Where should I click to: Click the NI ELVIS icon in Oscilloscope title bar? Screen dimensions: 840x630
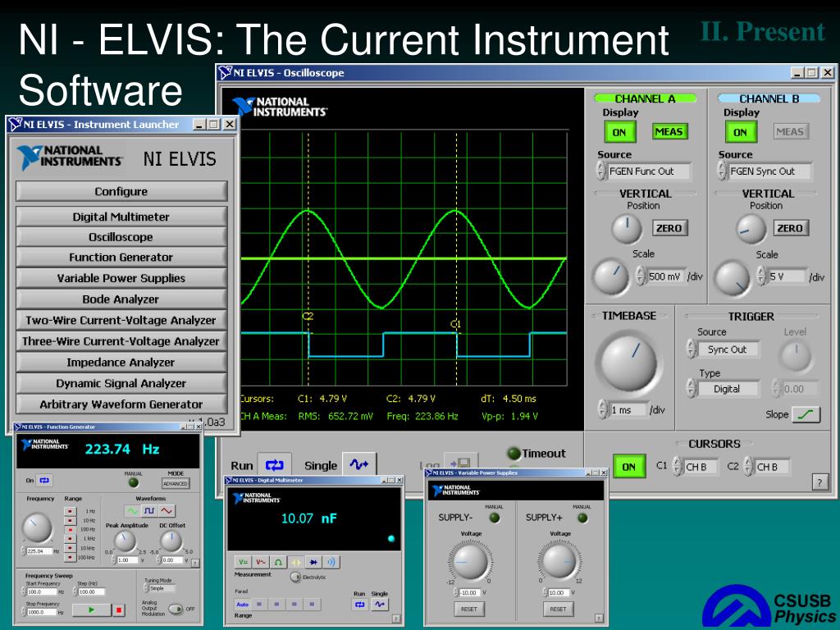coord(225,73)
